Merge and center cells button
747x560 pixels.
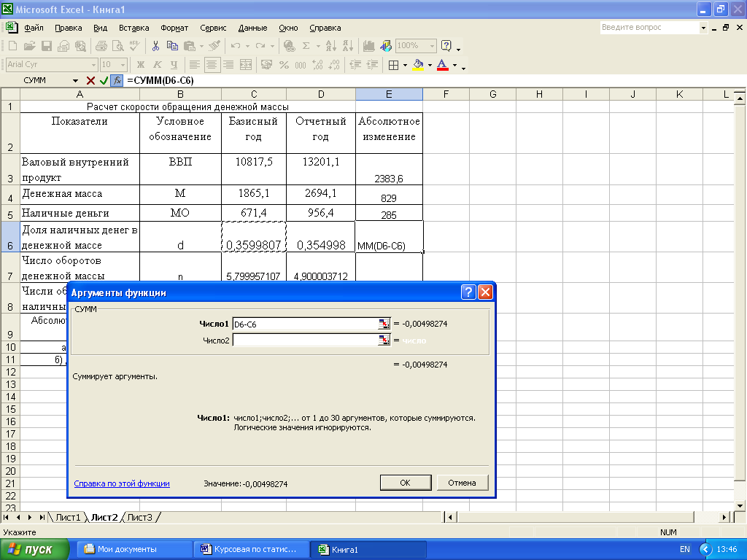245,65
